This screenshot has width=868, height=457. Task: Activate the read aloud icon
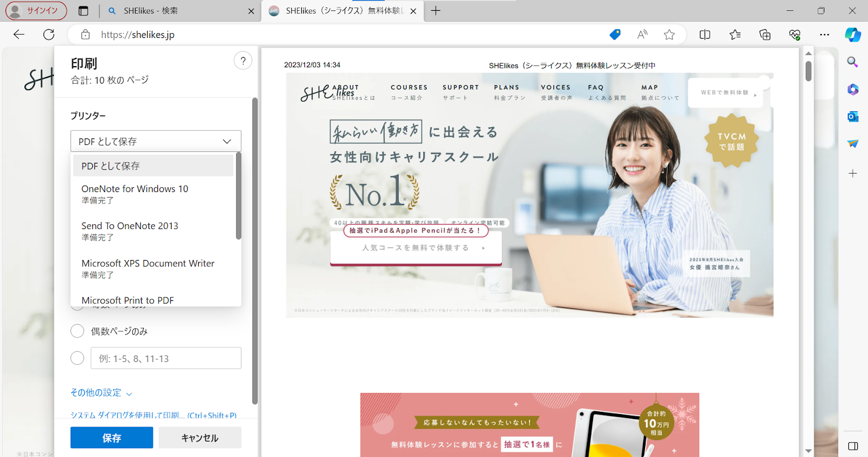(x=642, y=35)
